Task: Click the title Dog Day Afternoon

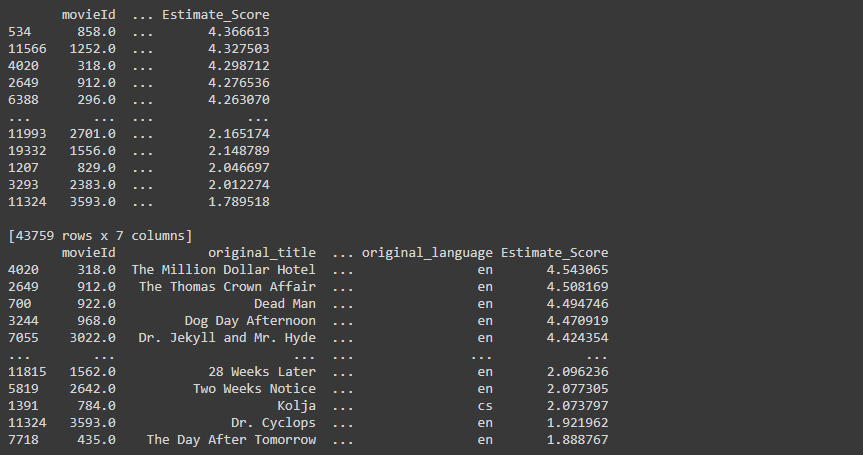Action: [x=250, y=321]
